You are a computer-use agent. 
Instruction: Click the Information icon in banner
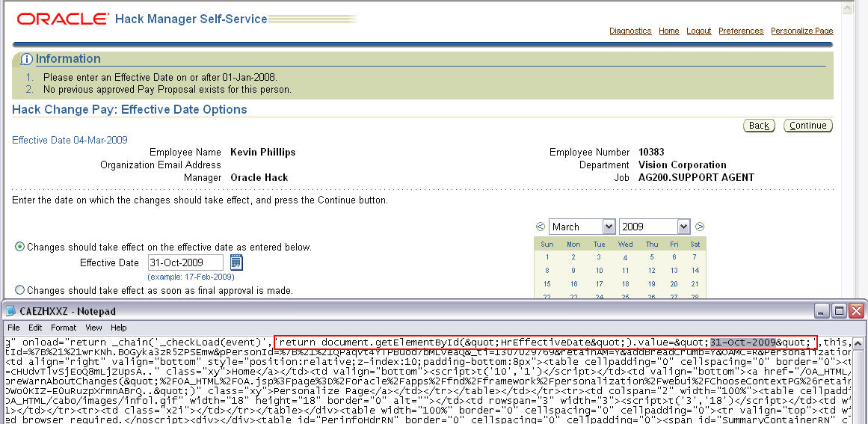coord(26,59)
